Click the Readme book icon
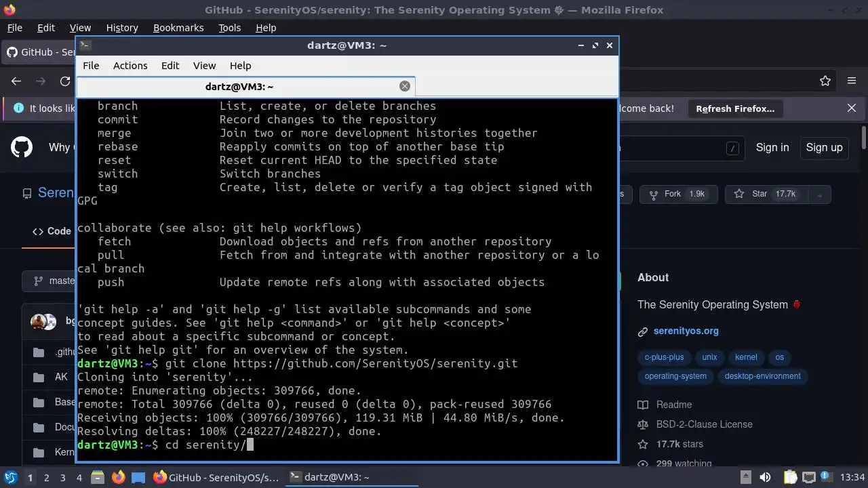 point(643,405)
